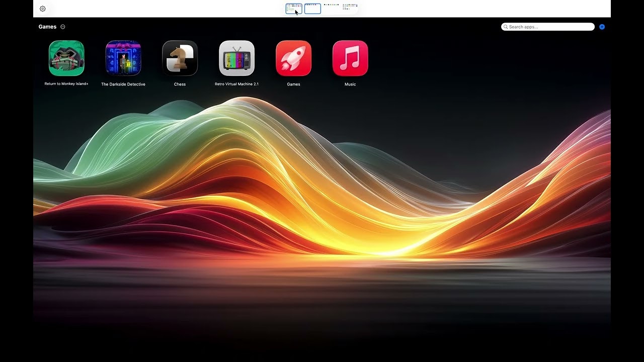Select the highlighted first spread thumbnail
Image resolution: width=644 pixels, height=362 pixels.
[293, 8]
